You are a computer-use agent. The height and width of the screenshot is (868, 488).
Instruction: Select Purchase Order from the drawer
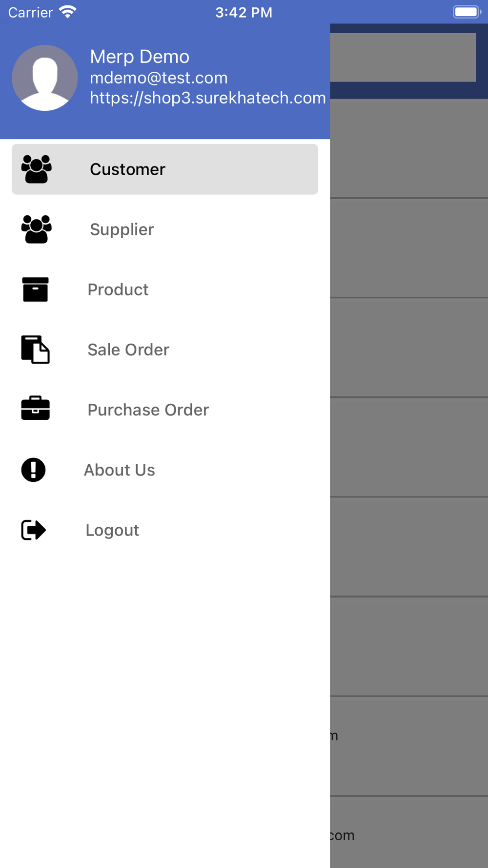148,410
